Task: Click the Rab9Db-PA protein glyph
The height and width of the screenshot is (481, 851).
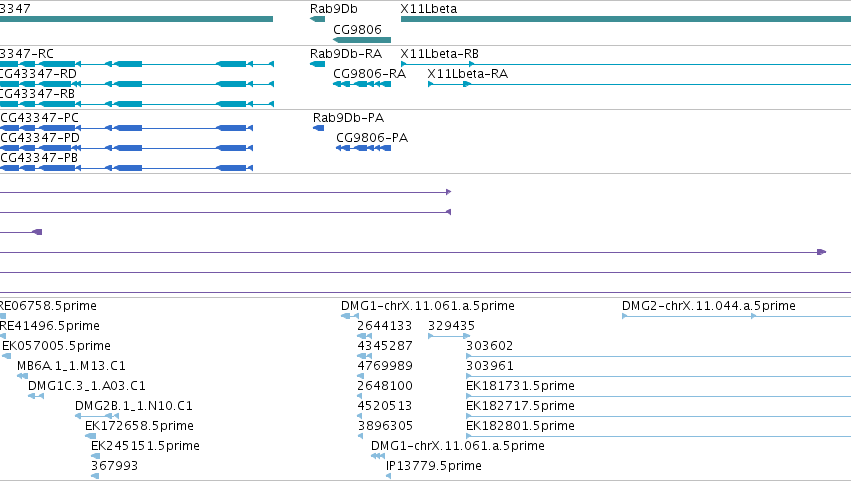Action: [x=319, y=128]
